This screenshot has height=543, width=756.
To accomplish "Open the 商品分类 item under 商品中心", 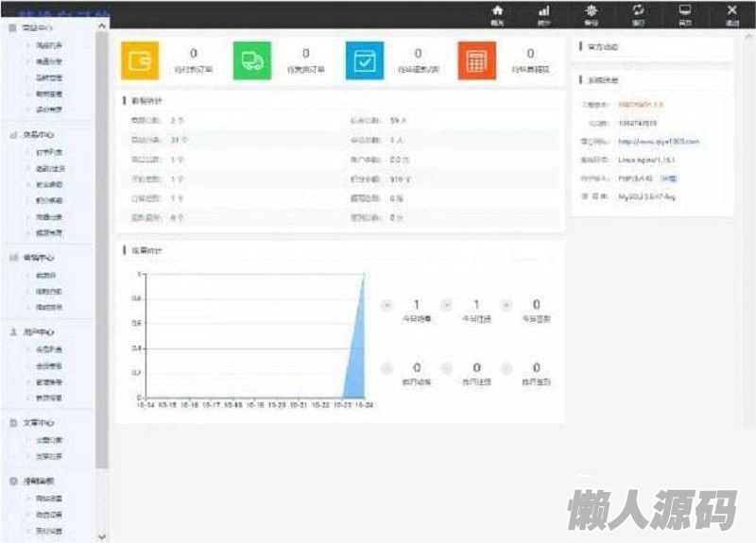I will pos(49,61).
